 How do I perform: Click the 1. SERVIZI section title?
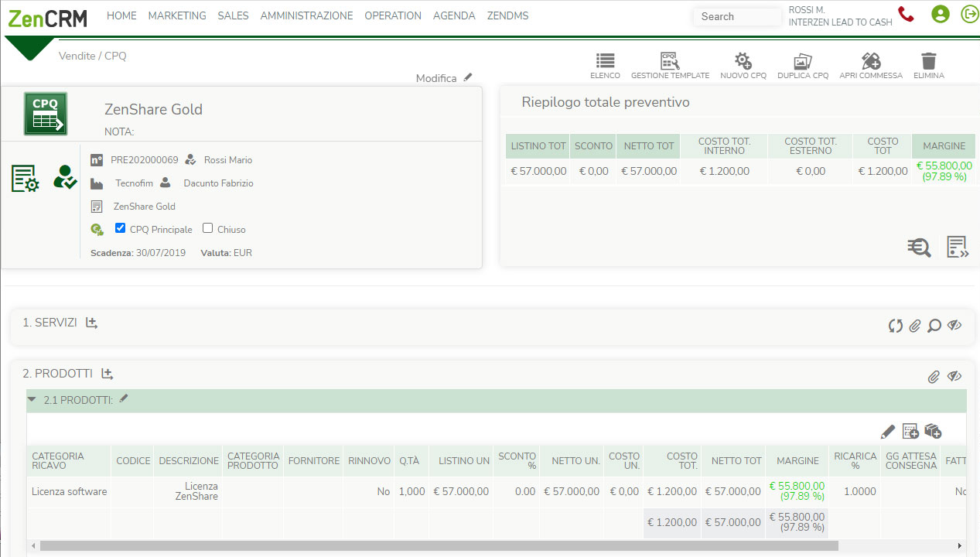pyautogui.click(x=50, y=323)
